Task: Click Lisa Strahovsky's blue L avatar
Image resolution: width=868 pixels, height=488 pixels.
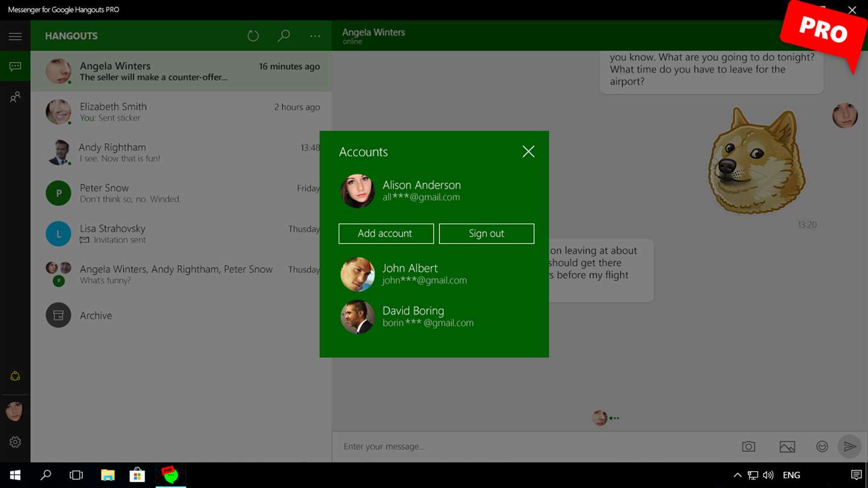Action: (x=58, y=234)
